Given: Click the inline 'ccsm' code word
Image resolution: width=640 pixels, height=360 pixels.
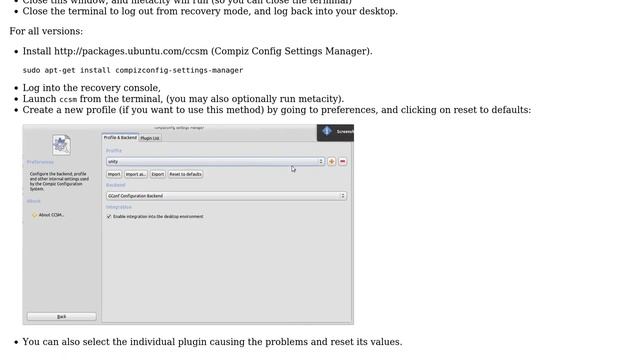Looking at the screenshot, I should [x=68, y=99].
